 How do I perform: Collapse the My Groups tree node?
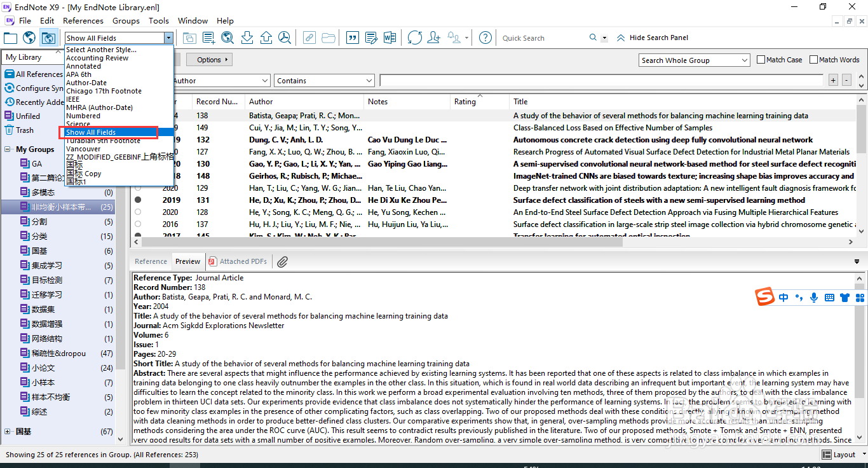[8, 149]
